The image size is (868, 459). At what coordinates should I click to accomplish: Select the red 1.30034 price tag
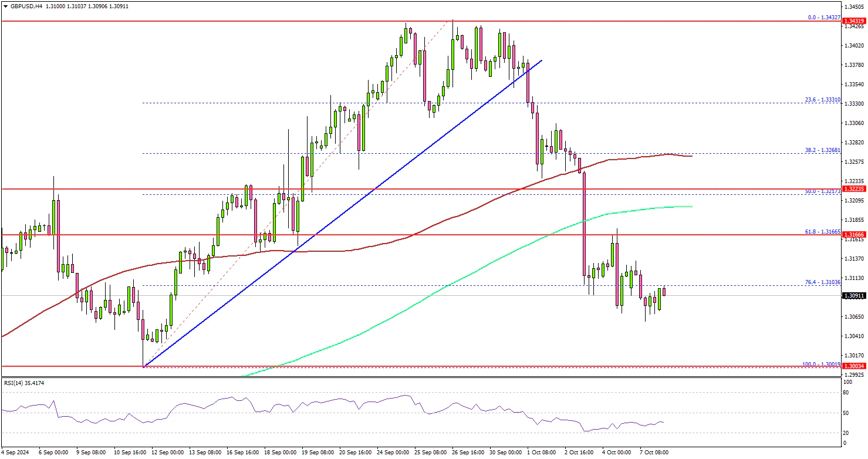coord(854,366)
